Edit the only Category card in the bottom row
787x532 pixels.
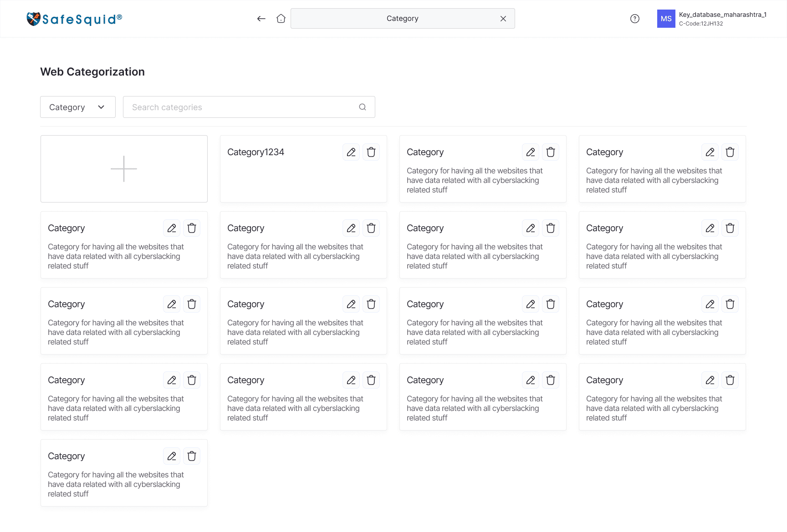[172, 456]
